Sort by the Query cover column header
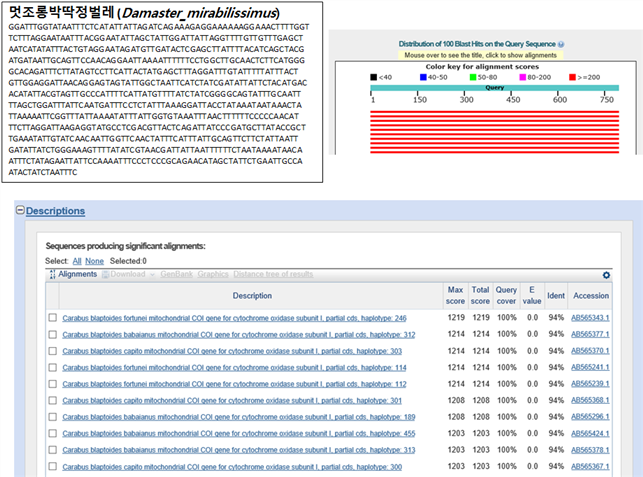The width and height of the screenshot is (643, 477). pos(506,295)
